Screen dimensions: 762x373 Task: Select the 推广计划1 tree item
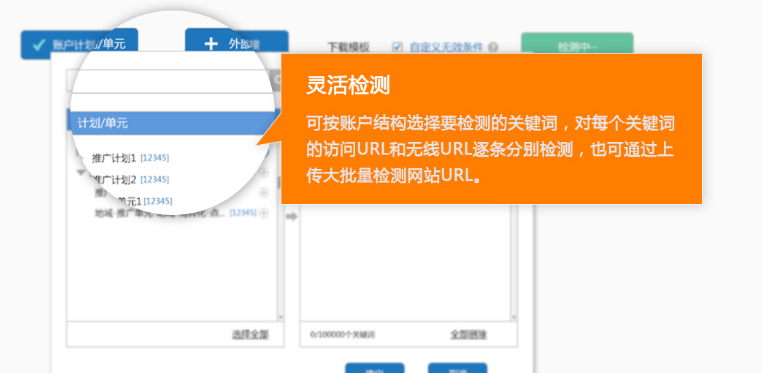(113, 158)
